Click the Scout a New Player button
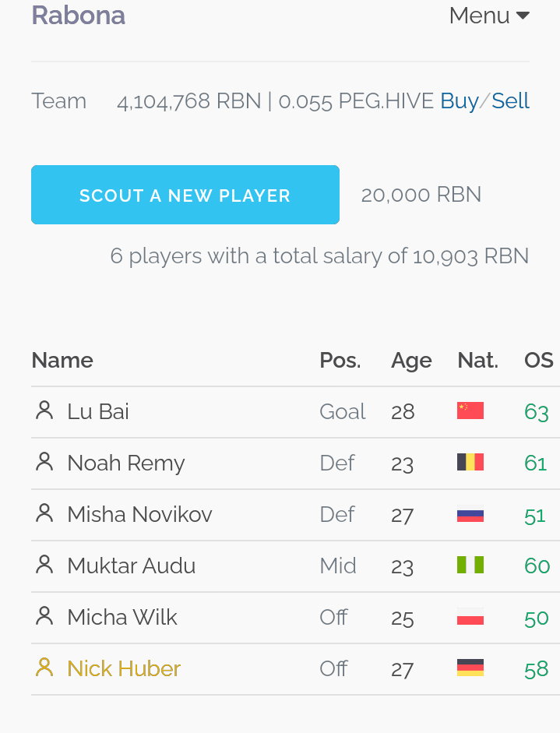Viewport: 560px width, 733px height. pos(185,195)
